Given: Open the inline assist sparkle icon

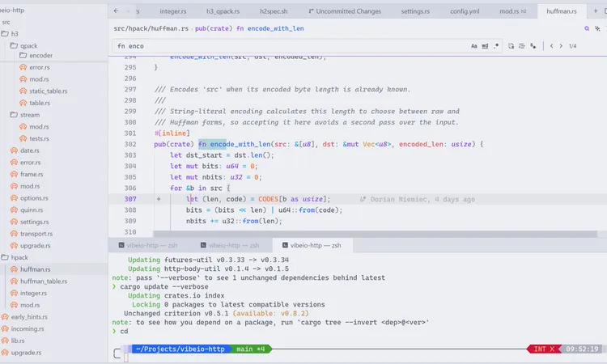Looking at the screenshot, I should tap(598, 28).
